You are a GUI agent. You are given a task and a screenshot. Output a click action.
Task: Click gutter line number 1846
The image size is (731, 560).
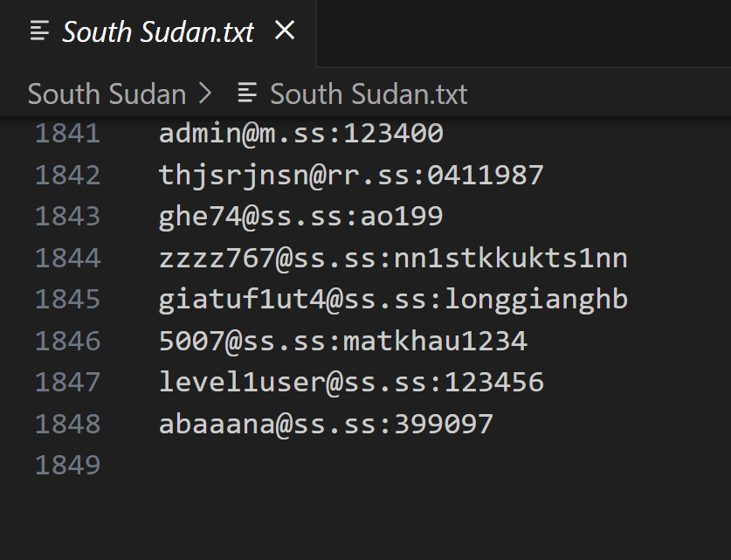point(67,341)
